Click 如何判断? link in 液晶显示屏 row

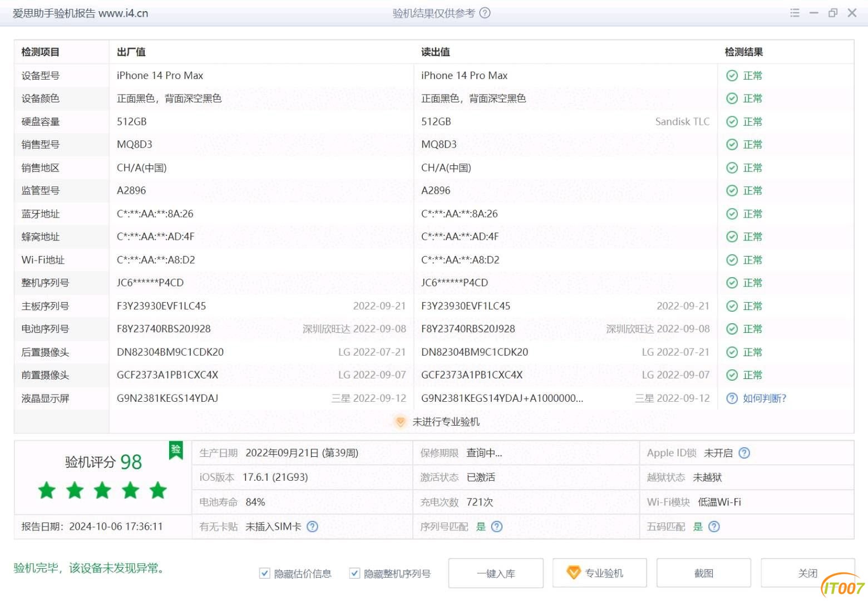point(765,398)
